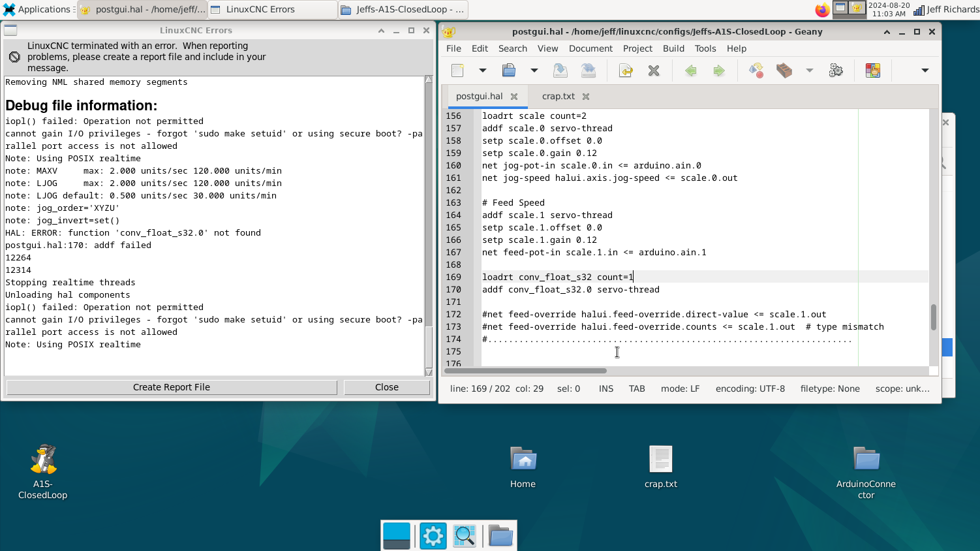Click the Firefox icon in the top panel

pyautogui.click(x=823, y=10)
